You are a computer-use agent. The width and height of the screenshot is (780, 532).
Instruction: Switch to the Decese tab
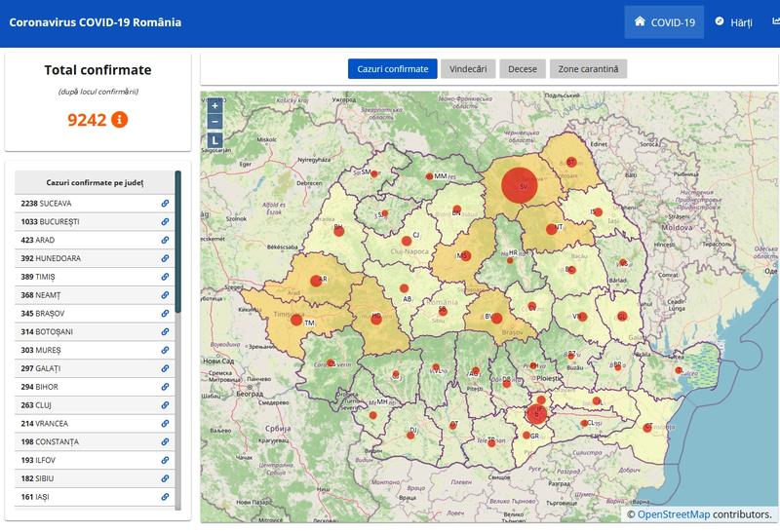tap(524, 69)
